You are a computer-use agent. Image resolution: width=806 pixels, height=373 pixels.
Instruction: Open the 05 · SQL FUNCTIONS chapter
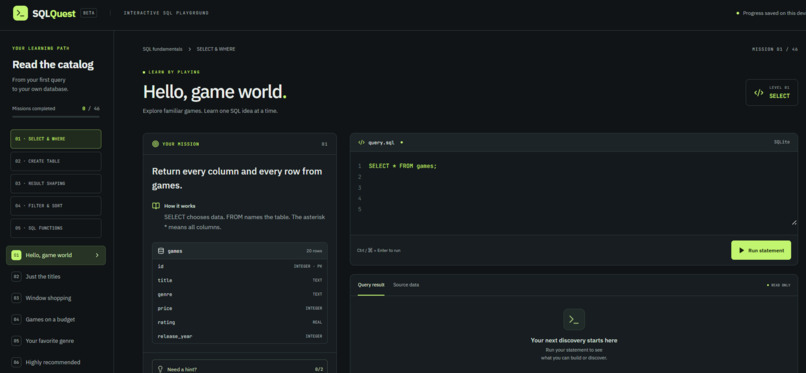coord(56,228)
